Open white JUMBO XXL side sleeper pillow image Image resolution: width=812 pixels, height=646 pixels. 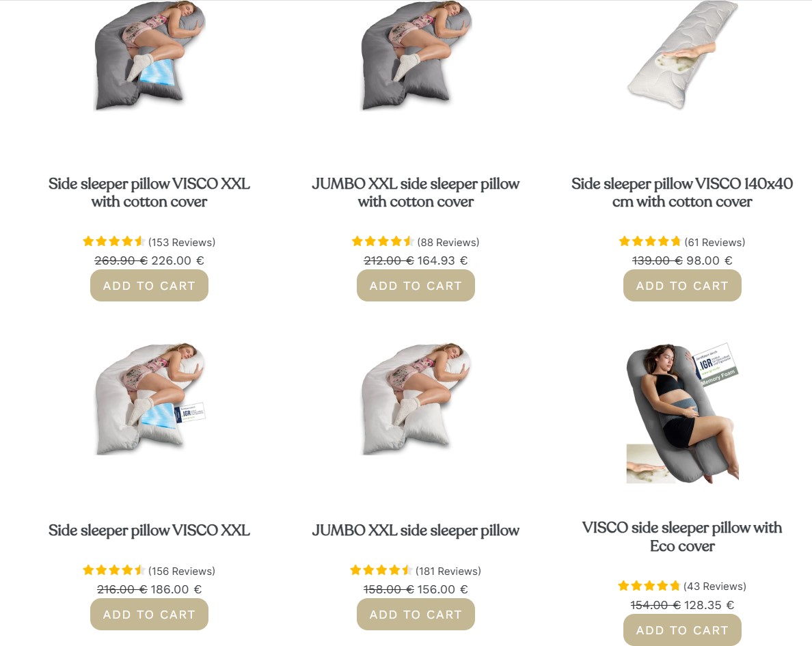click(416, 399)
